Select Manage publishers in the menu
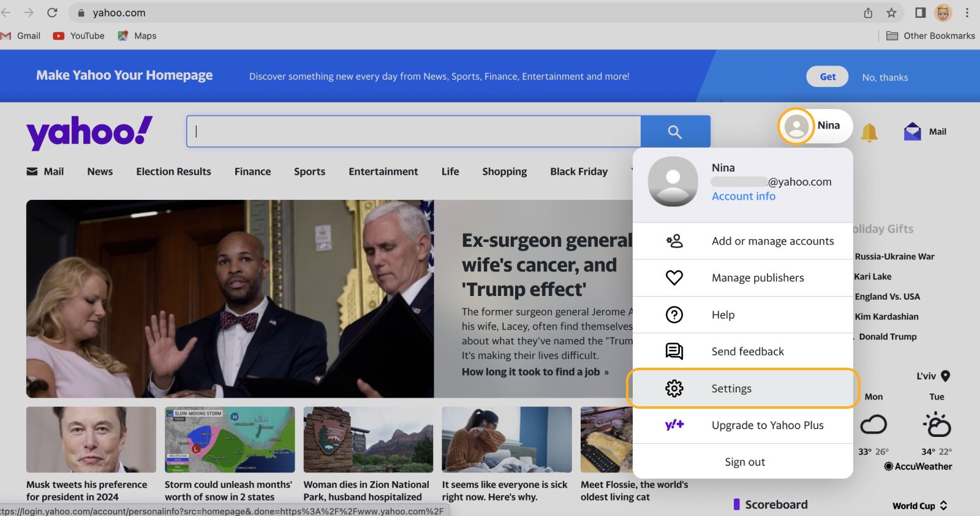Viewport: 980px width, 516px height. (x=743, y=278)
